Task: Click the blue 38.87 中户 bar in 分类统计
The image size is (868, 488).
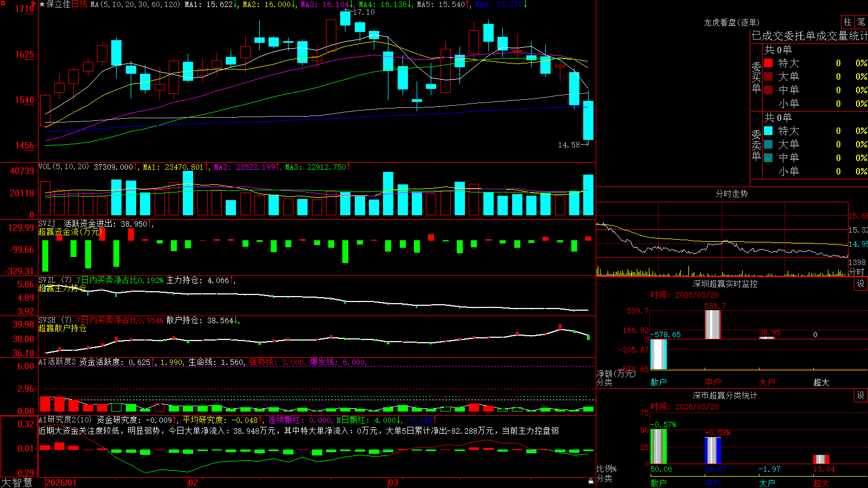Action: 713,451
